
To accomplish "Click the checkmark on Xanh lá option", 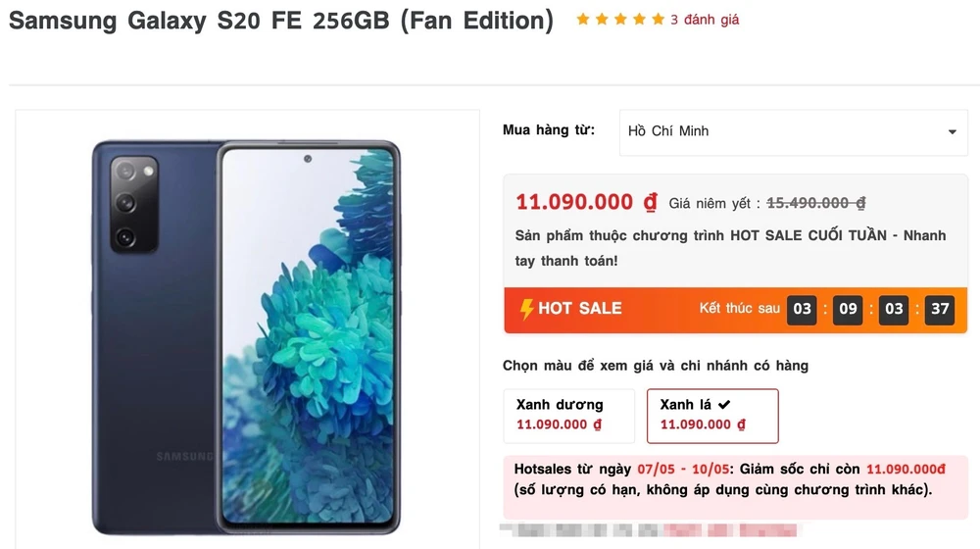I will [724, 404].
